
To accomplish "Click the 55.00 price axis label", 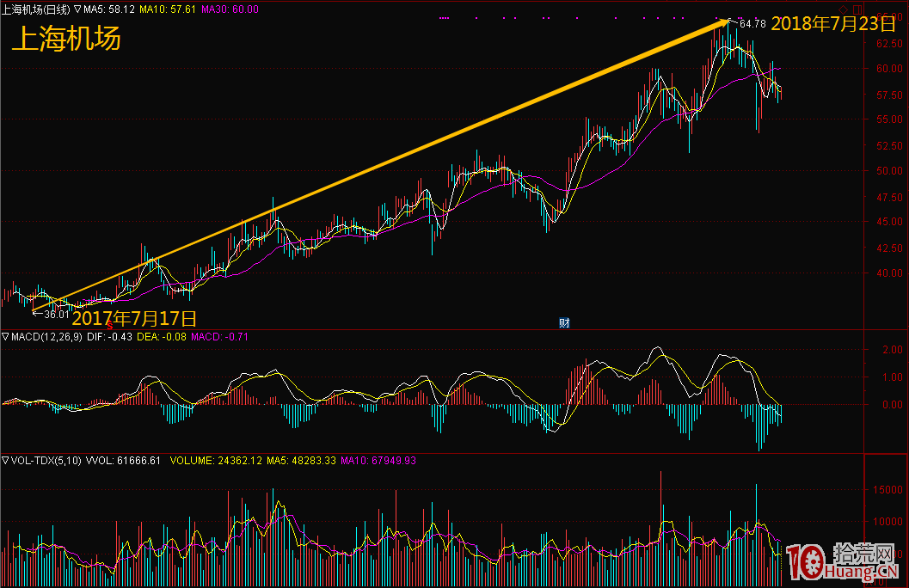I will pos(889,119).
